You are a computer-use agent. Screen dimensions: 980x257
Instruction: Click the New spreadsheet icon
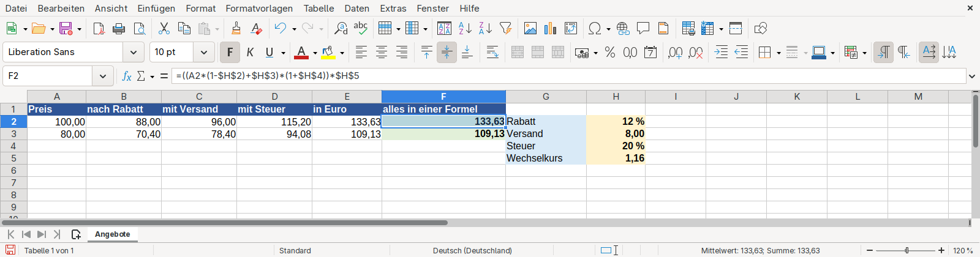12,28
